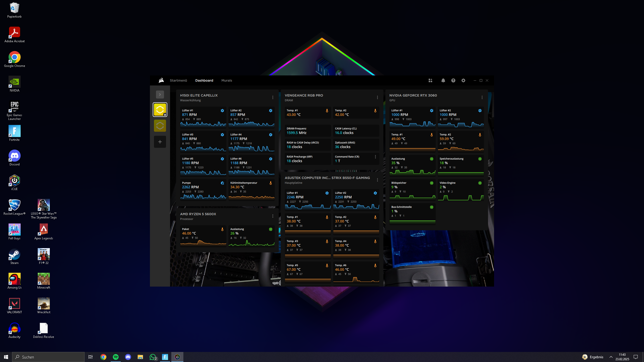Select the active yellow profile in sidebar

point(160,110)
